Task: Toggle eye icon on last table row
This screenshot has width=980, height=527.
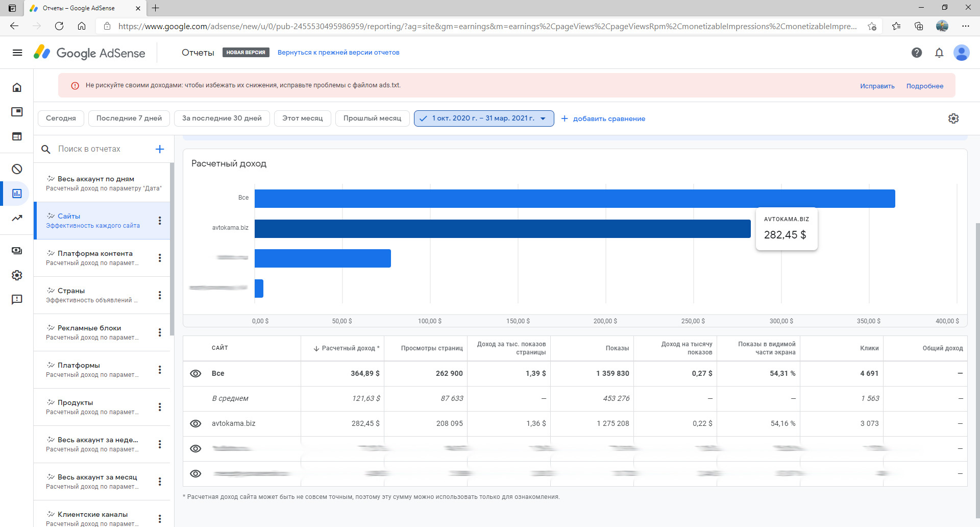Action: tap(195, 473)
